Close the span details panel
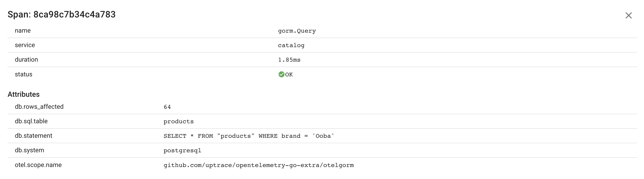Viewport: 644px width, 179px height. (629, 15)
